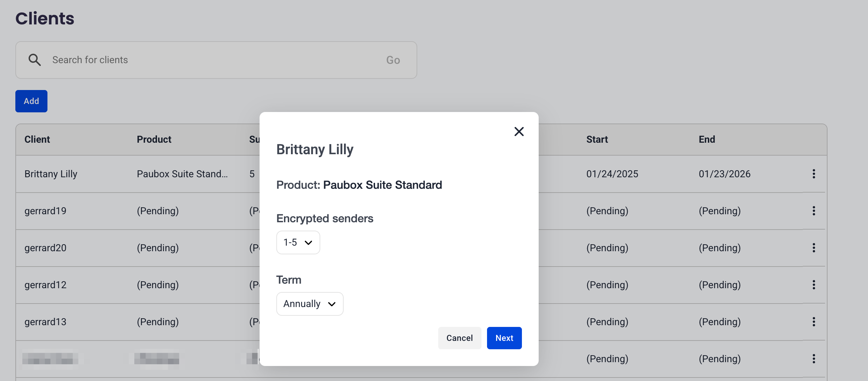The height and width of the screenshot is (381, 868).
Task: Click the Product column header
Action: click(x=154, y=140)
